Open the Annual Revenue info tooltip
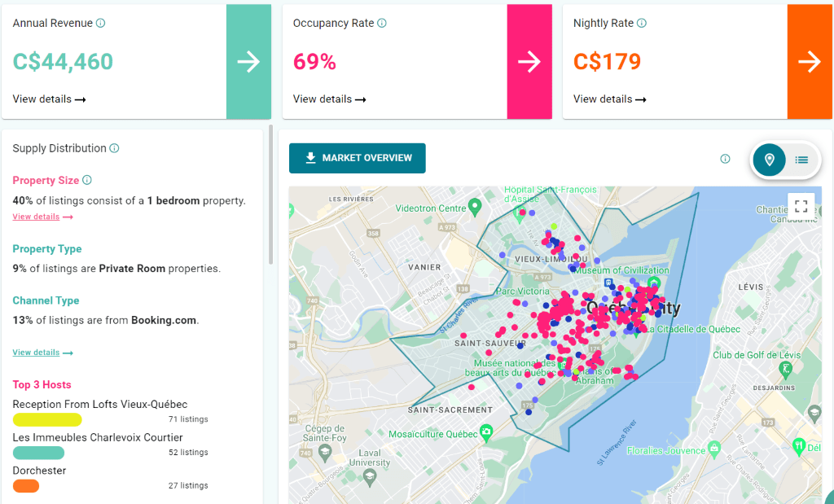Viewport: 834px width, 504px height. pyautogui.click(x=100, y=23)
